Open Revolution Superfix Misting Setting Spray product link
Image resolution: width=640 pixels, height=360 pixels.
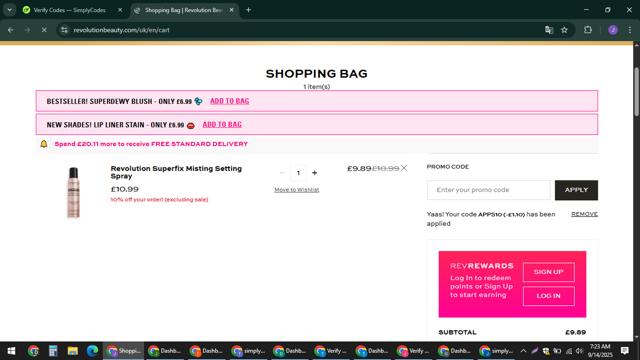point(176,172)
